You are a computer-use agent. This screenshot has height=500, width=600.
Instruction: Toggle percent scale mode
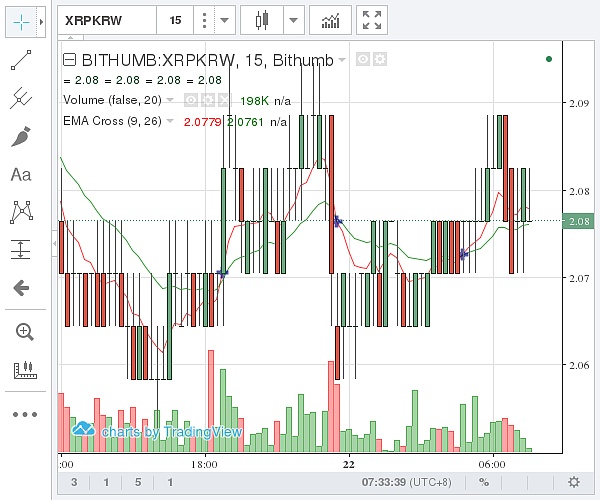click(484, 482)
